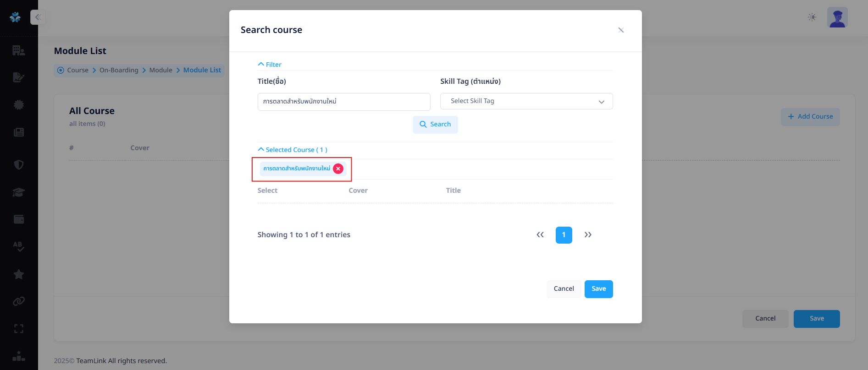Close the Search course dialog
The image size is (868, 370).
pos(621,30)
